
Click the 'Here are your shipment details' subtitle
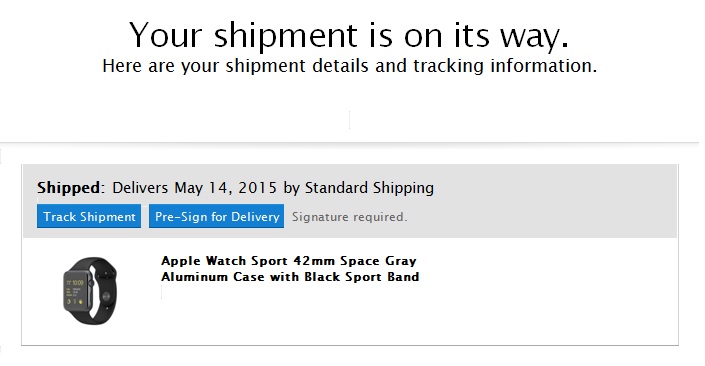pyautogui.click(x=349, y=66)
